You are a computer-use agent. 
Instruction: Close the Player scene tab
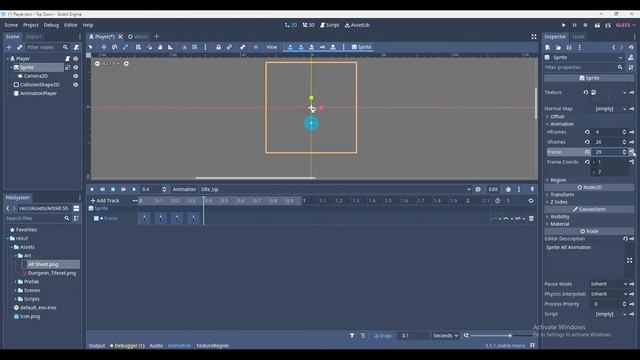coord(120,37)
